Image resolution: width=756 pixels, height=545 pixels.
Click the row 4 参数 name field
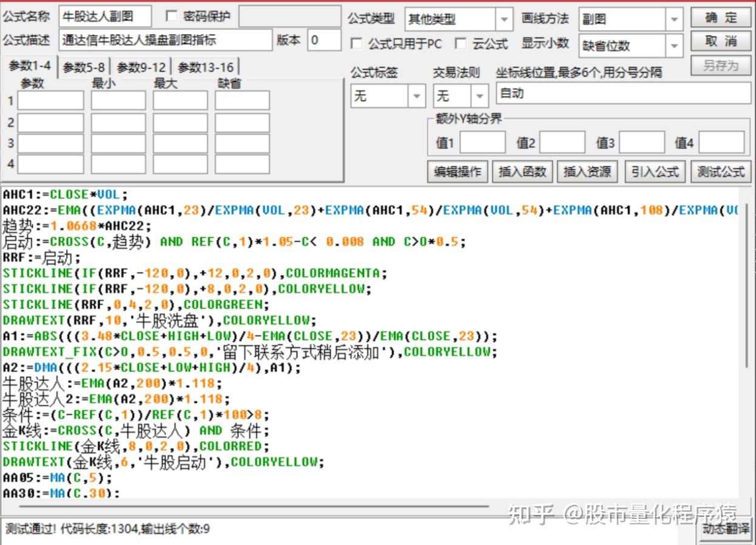point(50,164)
